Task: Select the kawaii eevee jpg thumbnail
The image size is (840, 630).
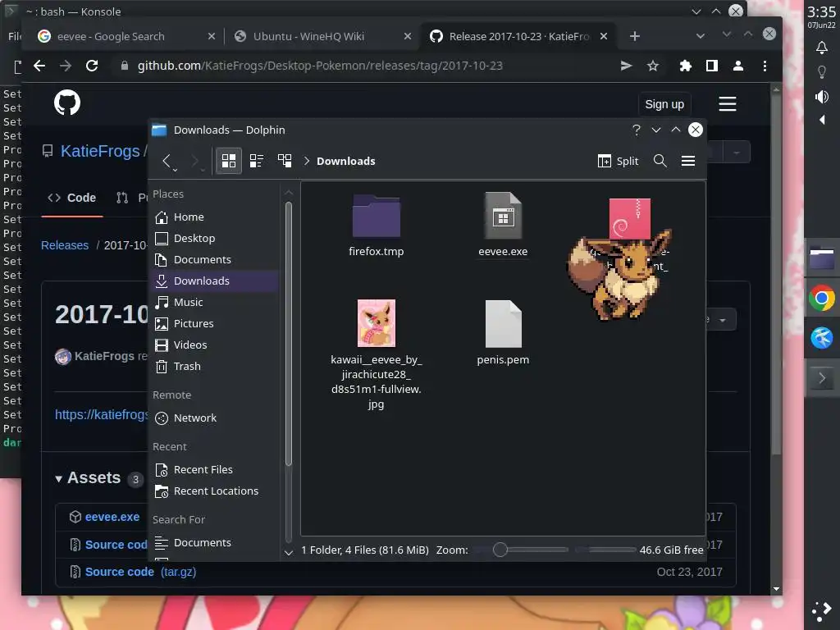Action: tap(376, 323)
